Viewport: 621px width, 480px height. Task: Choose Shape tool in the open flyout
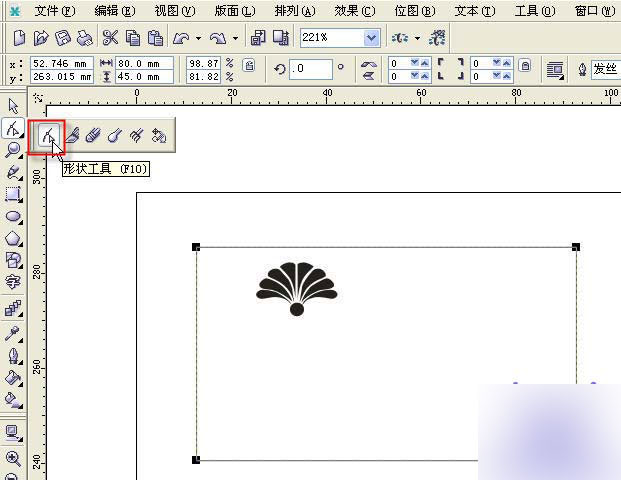coord(49,135)
